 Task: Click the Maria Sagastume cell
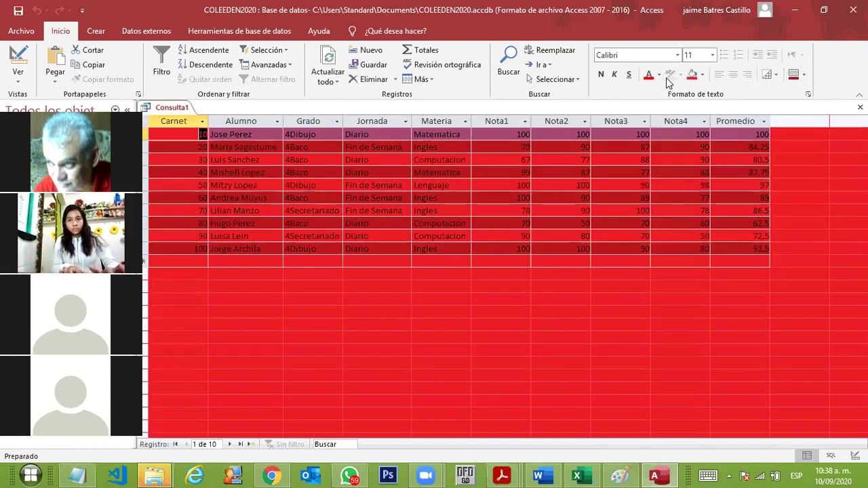click(245, 147)
